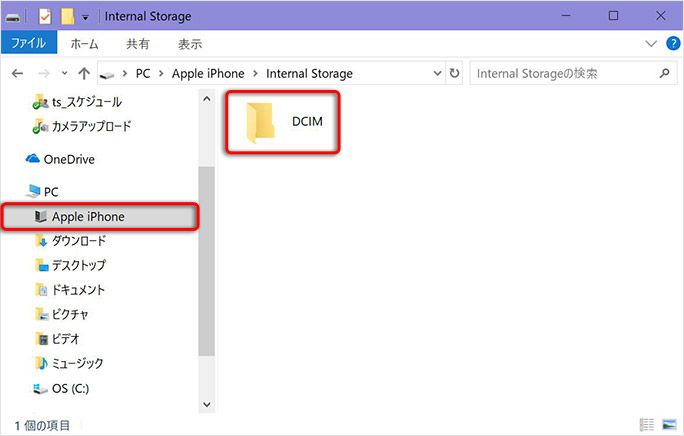
Task: Open the ファイル menu
Action: 29,43
